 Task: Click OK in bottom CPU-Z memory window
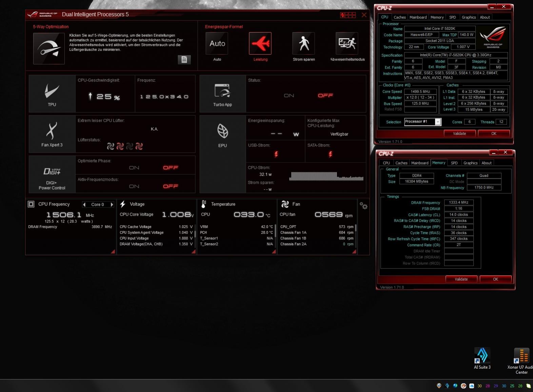(495, 279)
